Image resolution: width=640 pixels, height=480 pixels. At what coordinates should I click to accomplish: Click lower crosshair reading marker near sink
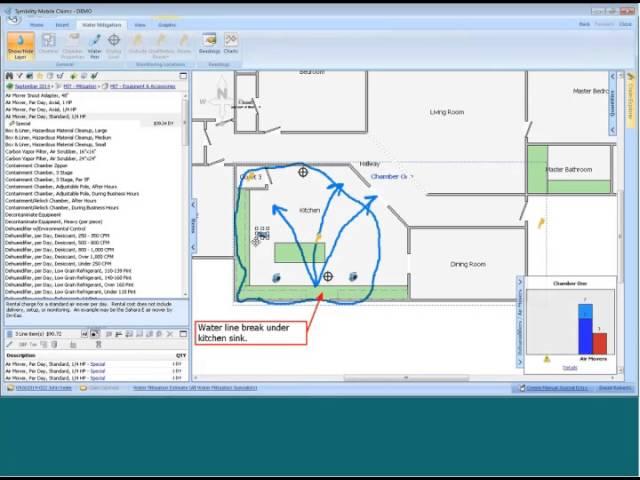(x=328, y=277)
